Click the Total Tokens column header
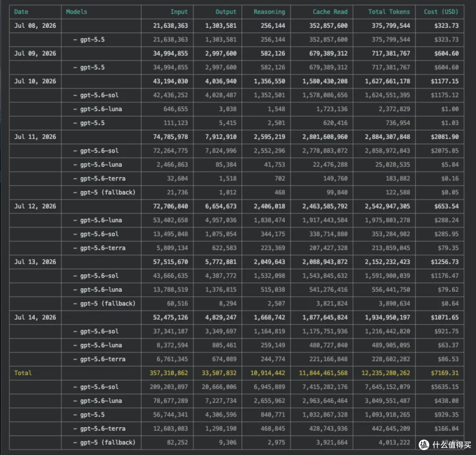Image resolution: width=476 pixels, height=455 pixels. (389, 12)
